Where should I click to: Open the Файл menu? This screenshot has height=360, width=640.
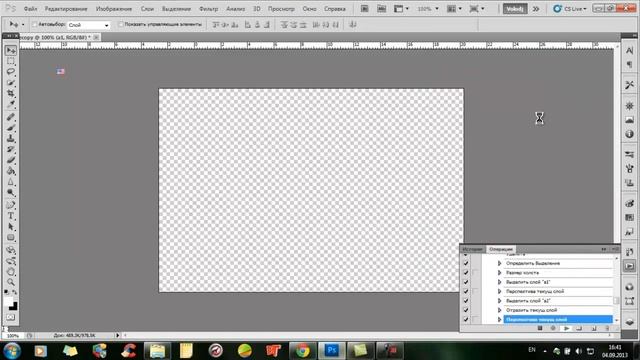(31, 9)
